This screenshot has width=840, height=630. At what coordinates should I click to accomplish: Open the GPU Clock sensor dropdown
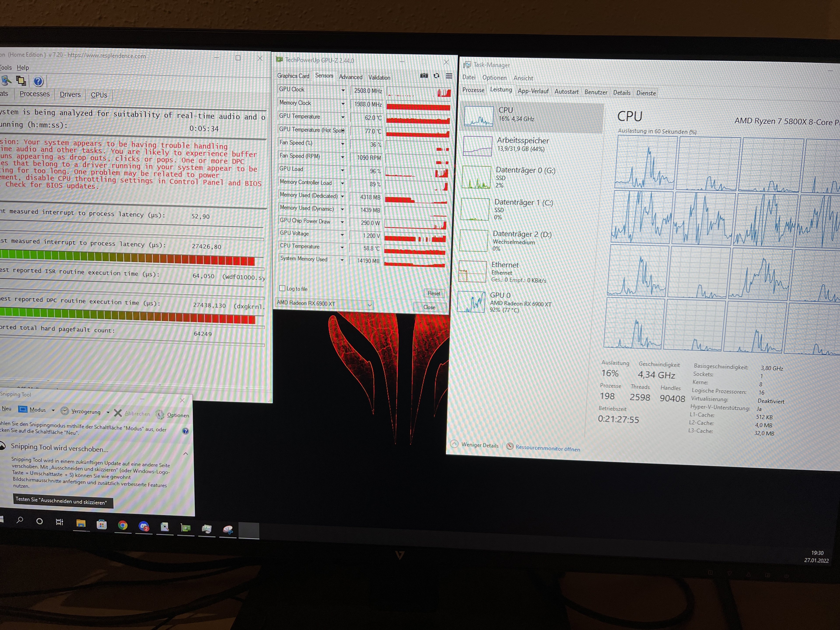(343, 90)
